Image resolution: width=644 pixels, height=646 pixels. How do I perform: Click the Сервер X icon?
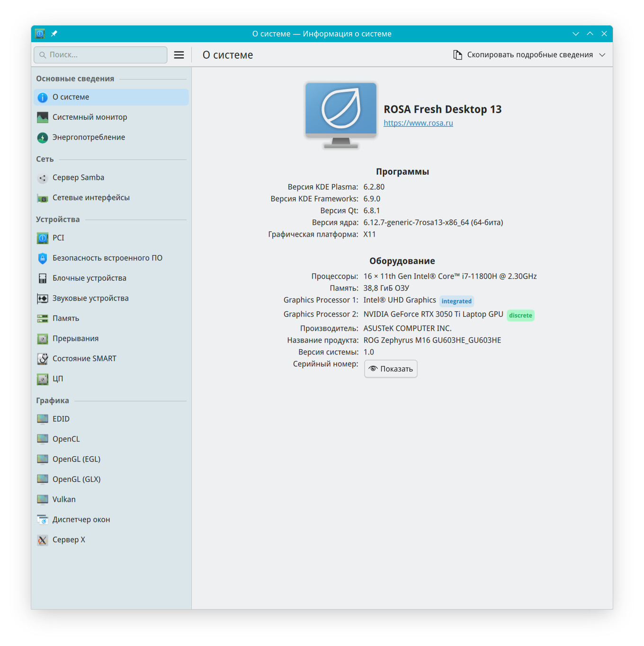pyautogui.click(x=43, y=540)
